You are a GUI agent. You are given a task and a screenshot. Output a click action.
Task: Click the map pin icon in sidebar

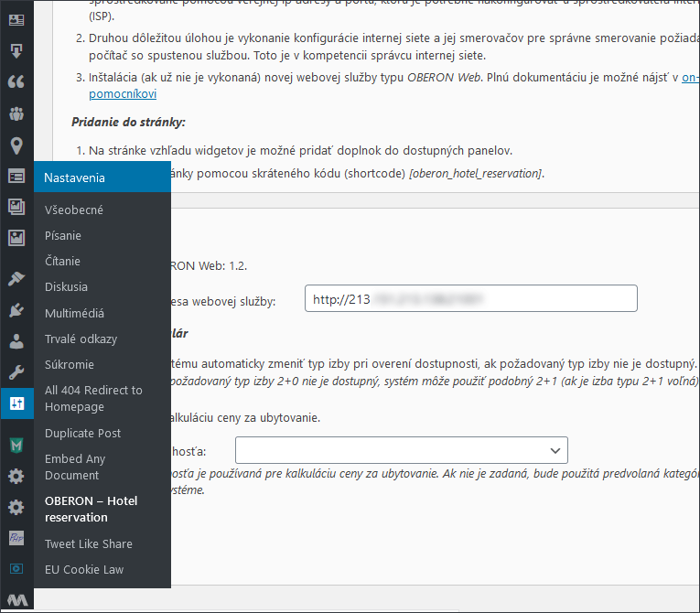[16, 145]
